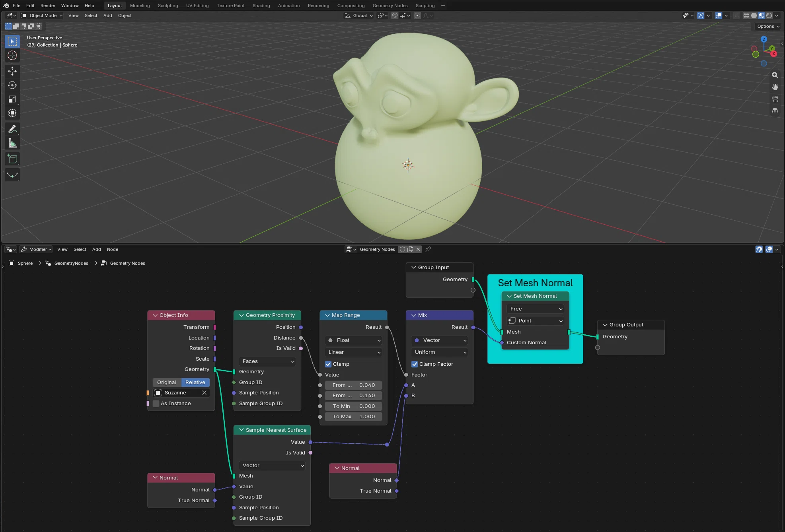Select the Rotate tool
785x532 pixels.
(12, 85)
